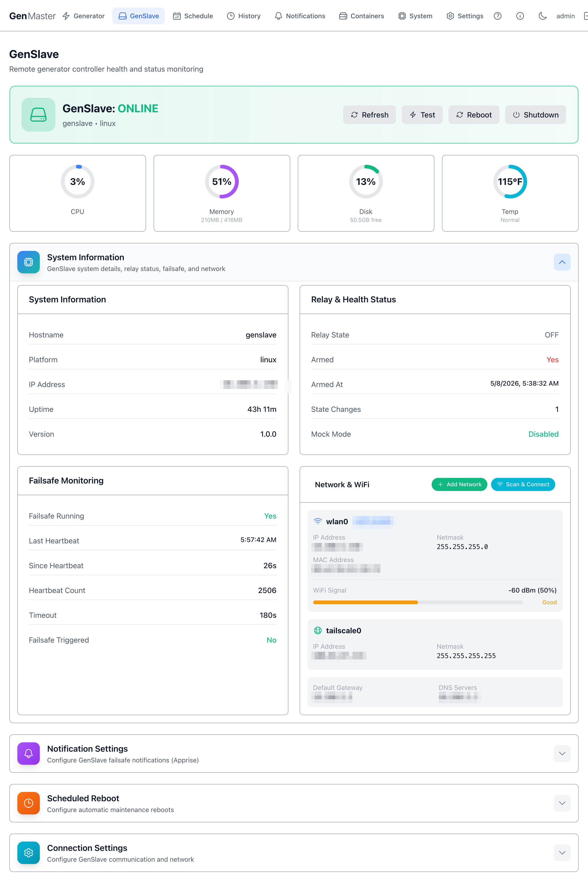The width and height of the screenshot is (588, 886).
Task: Click the Memory usage gauge
Action: 222,181
